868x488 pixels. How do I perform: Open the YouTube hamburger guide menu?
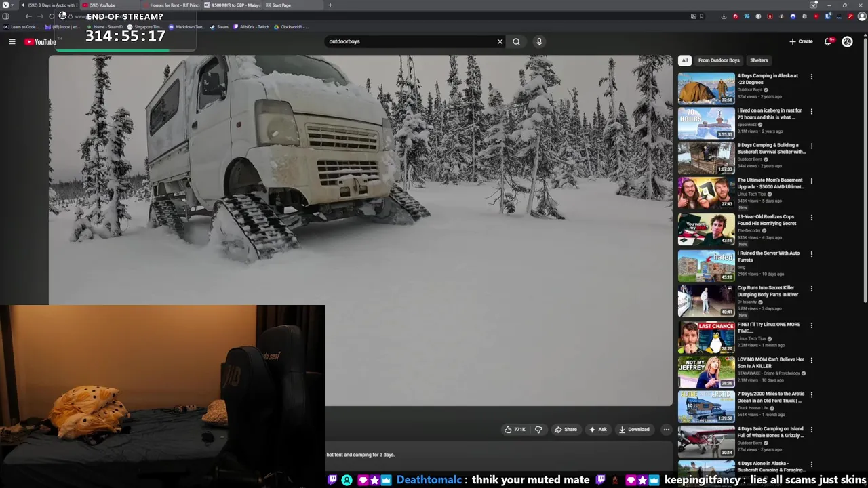(x=12, y=42)
